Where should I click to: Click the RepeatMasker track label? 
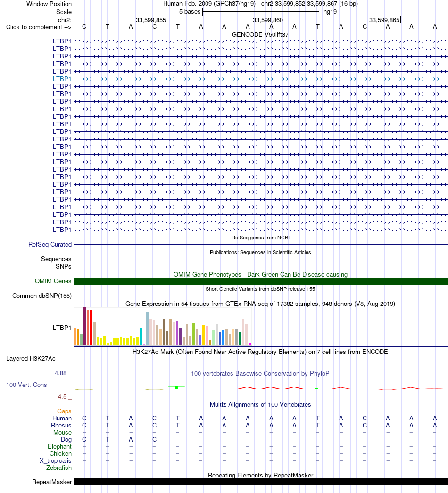(52, 482)
